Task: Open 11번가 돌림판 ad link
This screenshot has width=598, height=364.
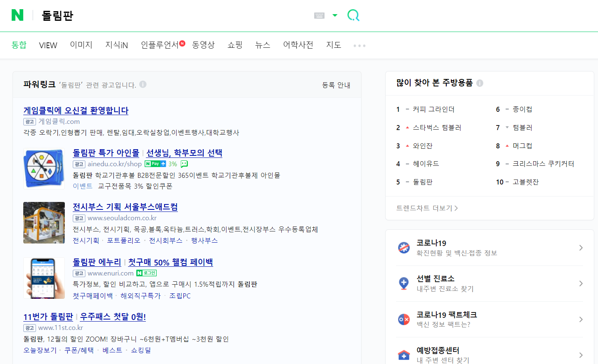Action: click(48, 317)
